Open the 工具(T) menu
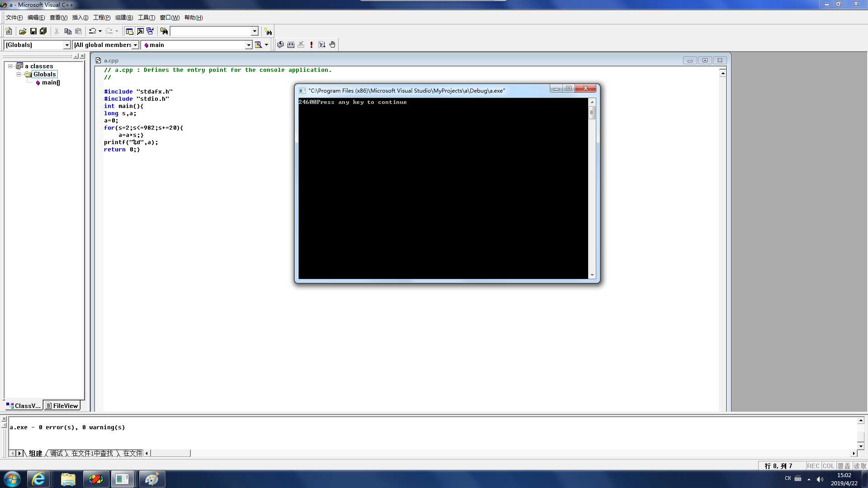 [x=146, y=18]
